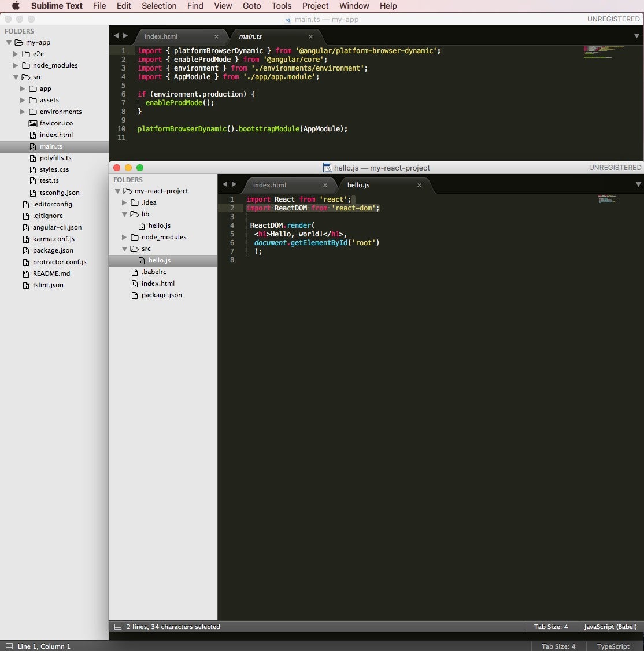This screenshot has width=644, height=651.
Task: Open protractor.conf.js in sidebar
Action: coord(60,262)
